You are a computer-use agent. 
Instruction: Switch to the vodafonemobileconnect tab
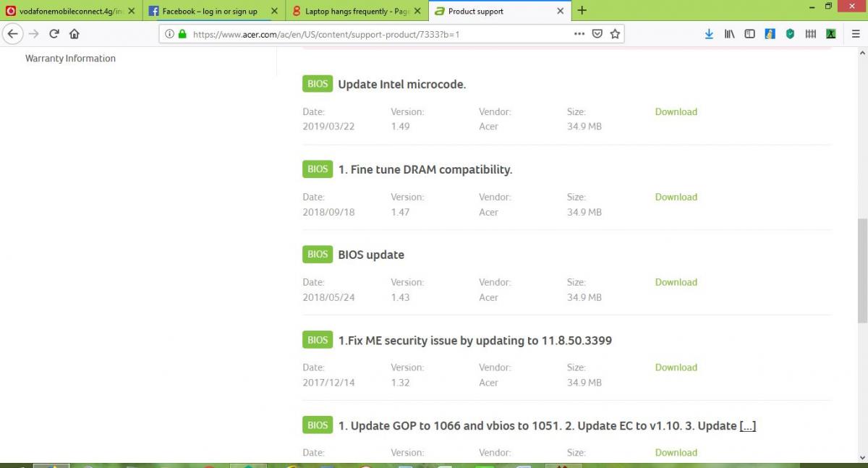click(72, 11)
